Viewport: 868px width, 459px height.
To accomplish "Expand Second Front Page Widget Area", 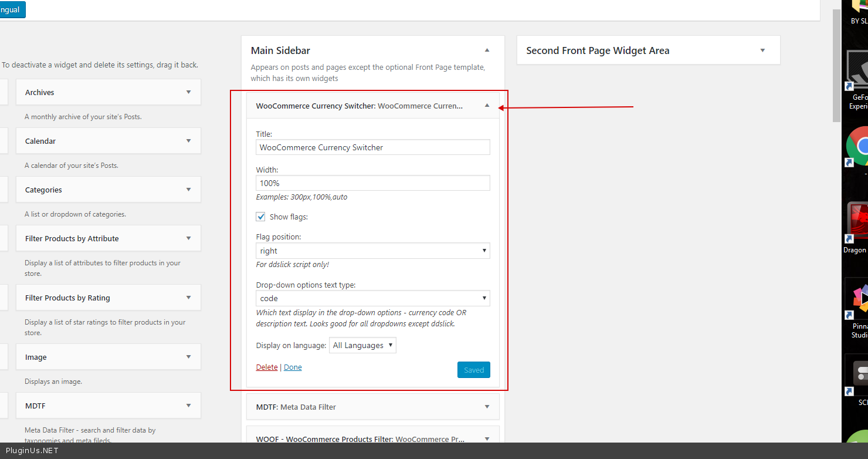I will [762, 50].
